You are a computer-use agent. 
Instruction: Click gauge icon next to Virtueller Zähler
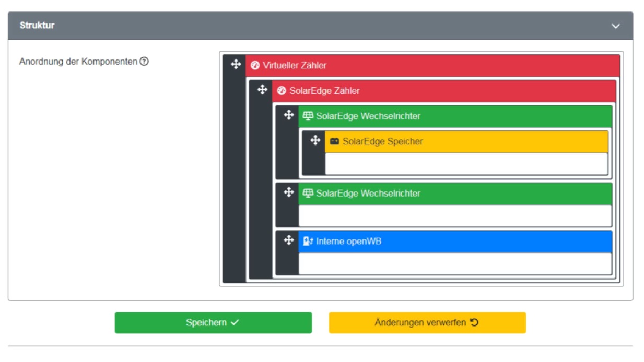coord(255,65)
